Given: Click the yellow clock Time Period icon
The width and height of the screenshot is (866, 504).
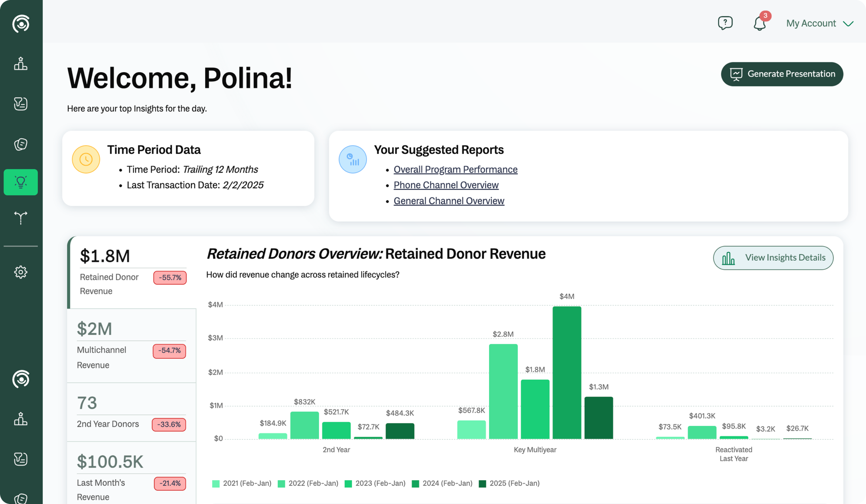Looking at the screenshot, I should coord(86,159).
